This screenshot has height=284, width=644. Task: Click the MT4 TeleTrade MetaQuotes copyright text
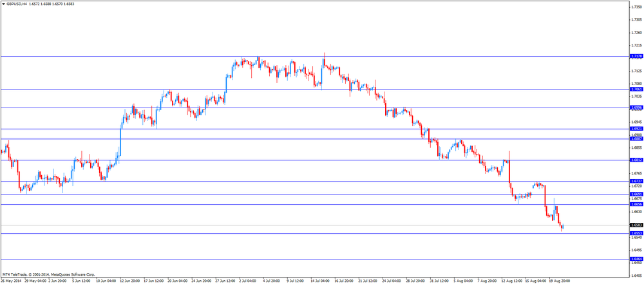[x=48, y=274]
